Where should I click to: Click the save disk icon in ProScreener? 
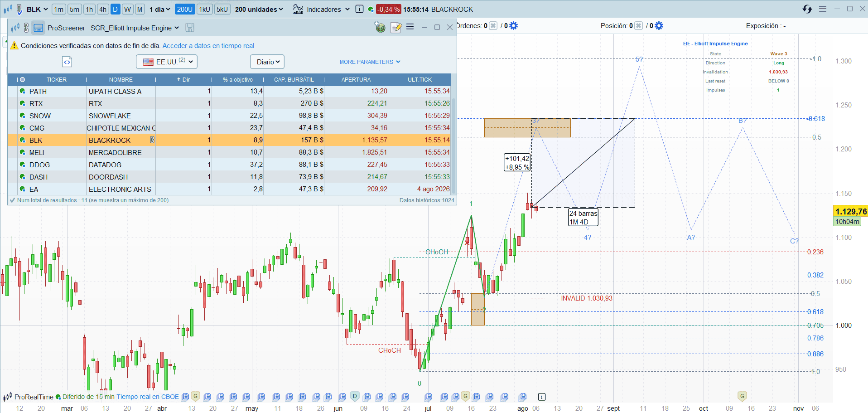[190, 28]
